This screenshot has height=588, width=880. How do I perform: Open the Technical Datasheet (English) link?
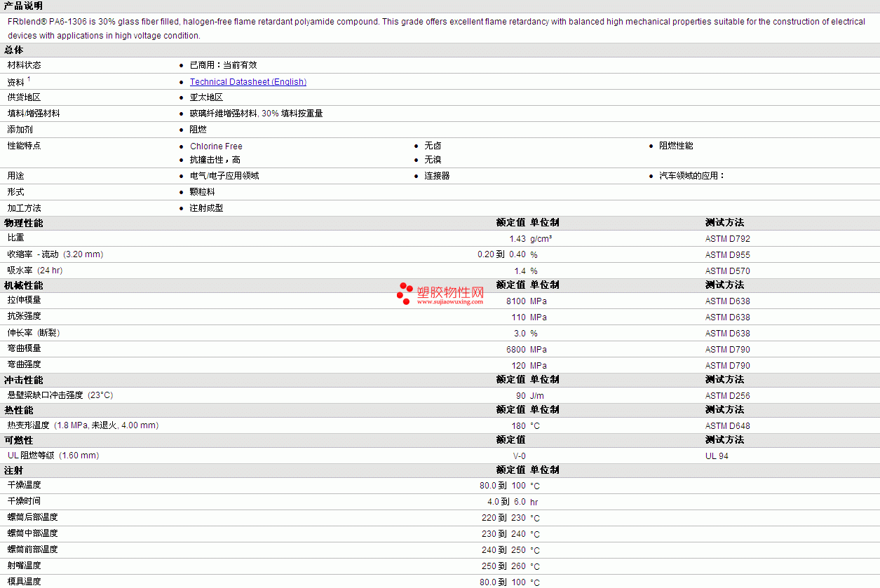[248, 82]
